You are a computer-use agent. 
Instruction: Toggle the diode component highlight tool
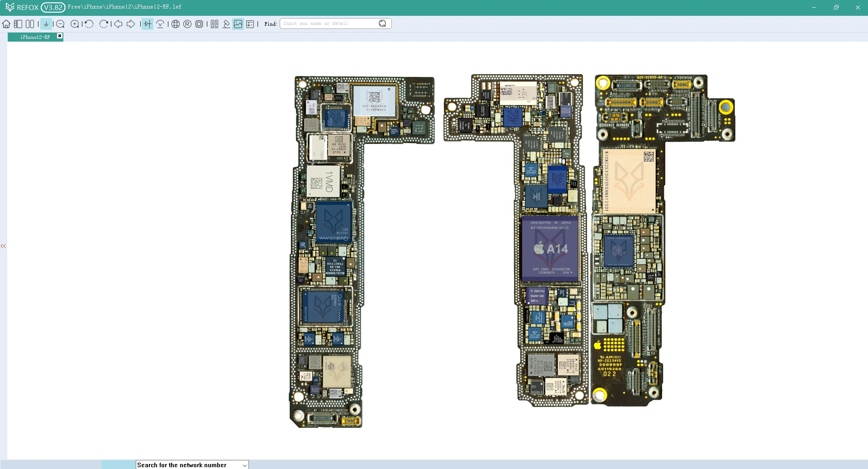(147, 24)
